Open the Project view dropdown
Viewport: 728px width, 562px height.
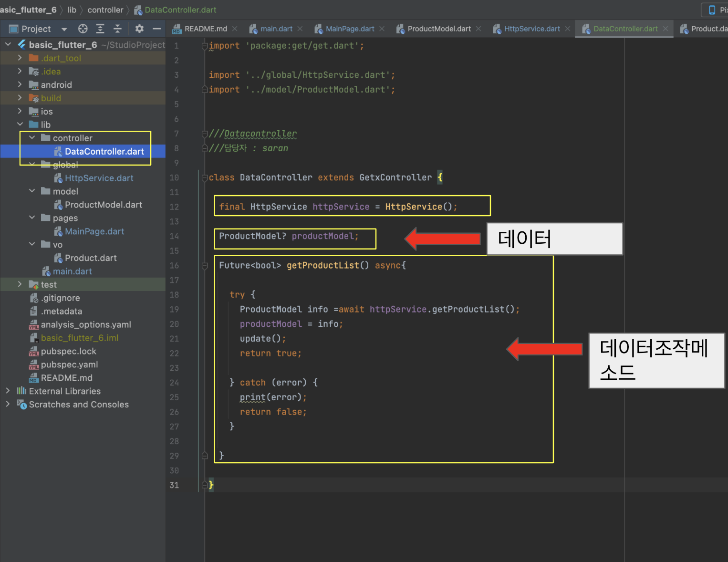tap(64, 29)
